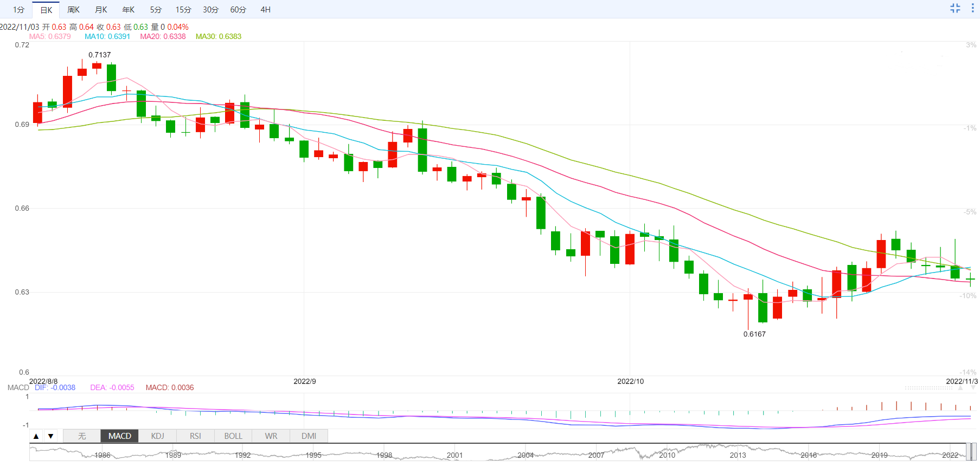Exit fullscreen using the collapse arrows icon
The width and height of the screenshot is (980, 473).
[x=955, y=8]
